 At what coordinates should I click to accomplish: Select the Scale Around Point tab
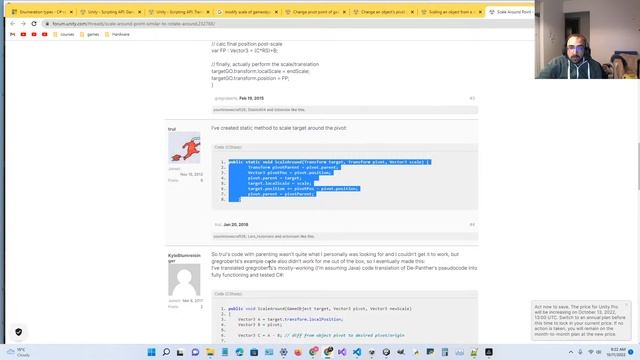pos(510,12)
